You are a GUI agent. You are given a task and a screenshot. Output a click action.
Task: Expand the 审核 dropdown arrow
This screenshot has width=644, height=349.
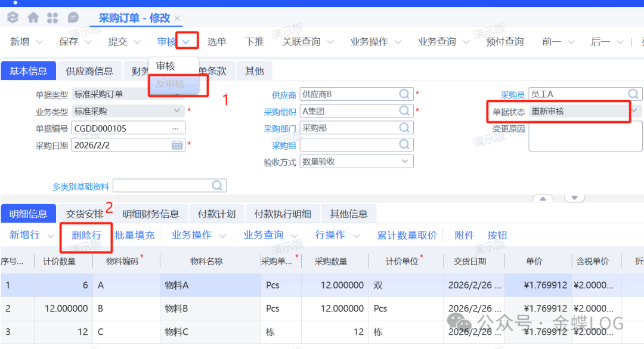187,42
